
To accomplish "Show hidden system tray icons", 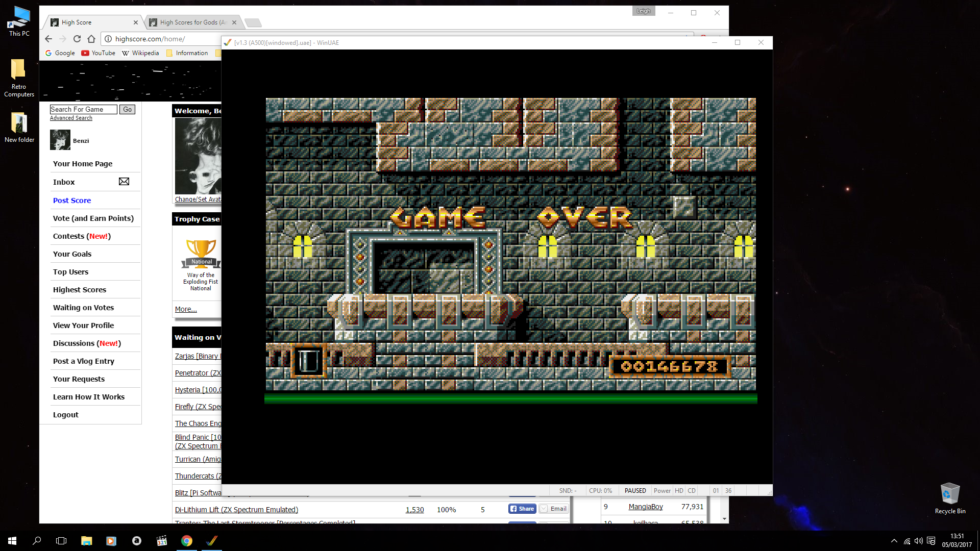I will [x=894, y=541].
